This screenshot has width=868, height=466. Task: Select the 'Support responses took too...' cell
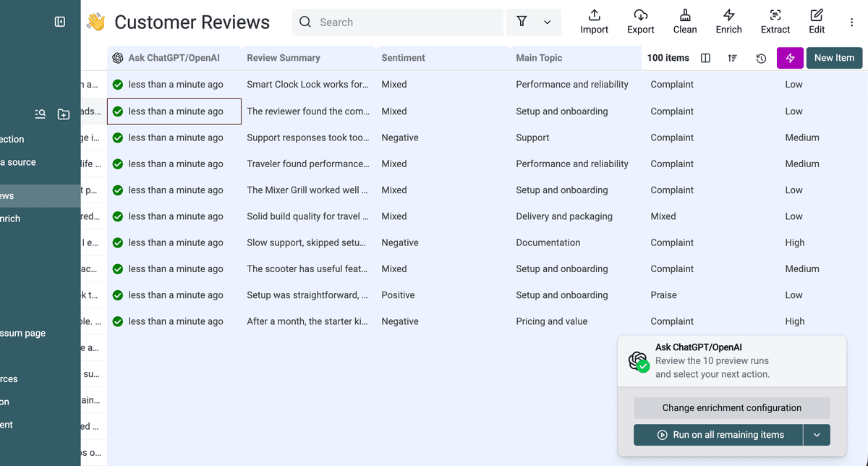308,137
